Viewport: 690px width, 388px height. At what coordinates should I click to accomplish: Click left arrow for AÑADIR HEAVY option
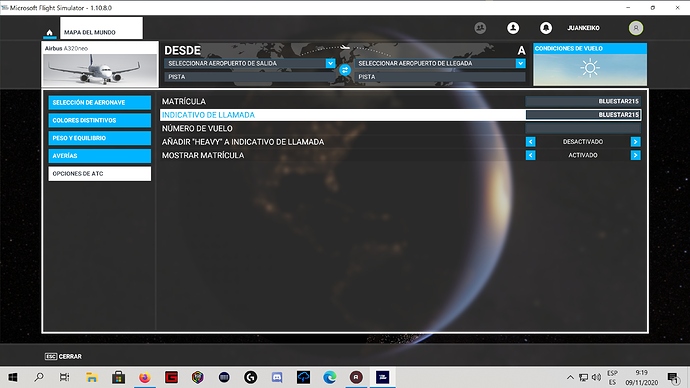click(x=531, y=142)
